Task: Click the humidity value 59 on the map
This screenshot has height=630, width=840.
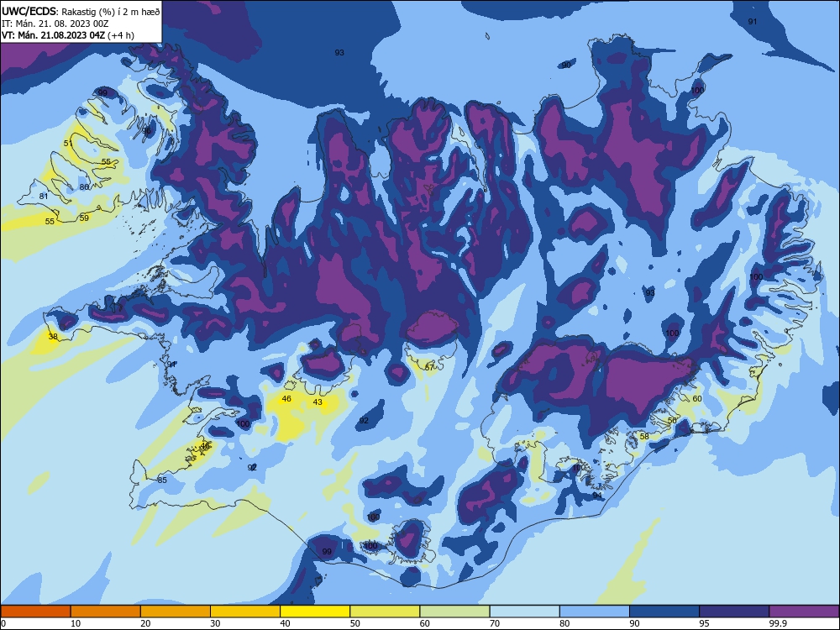Action: 84,218
